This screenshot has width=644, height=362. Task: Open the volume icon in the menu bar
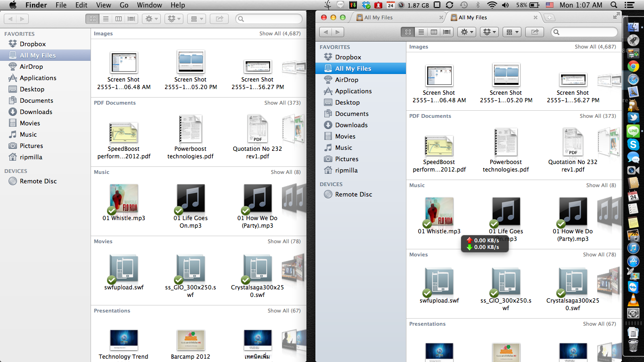[x=505, y=5]
